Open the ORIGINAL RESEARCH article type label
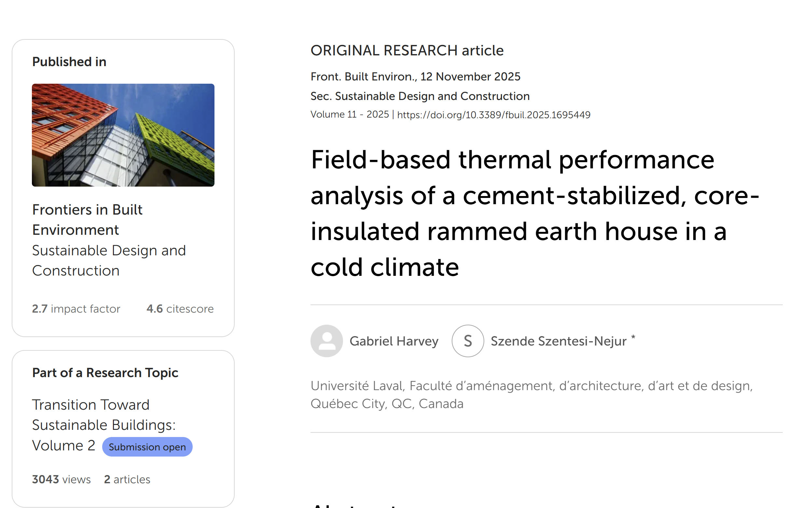Screen dimensions: 812x508 pyautogui.click(x=407, y=50)
